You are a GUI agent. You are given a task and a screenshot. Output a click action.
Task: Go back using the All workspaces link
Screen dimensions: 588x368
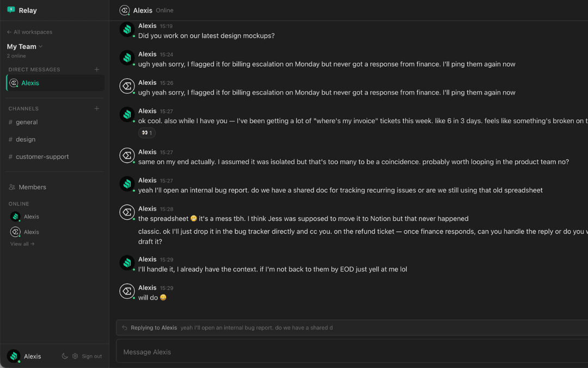click(x=29, y=32)
